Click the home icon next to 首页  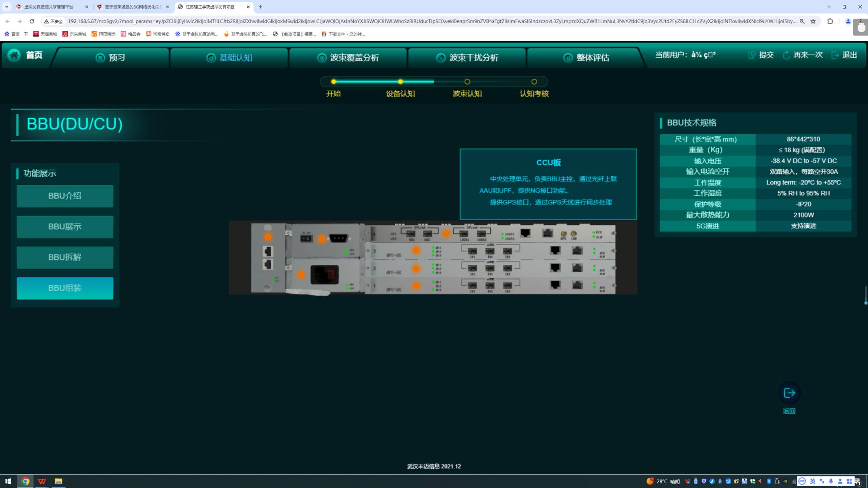14,55
